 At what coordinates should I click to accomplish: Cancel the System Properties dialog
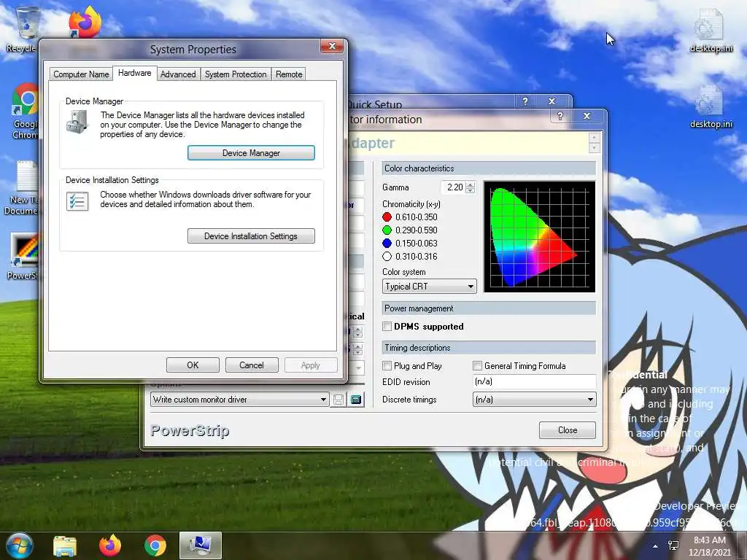pyautogui.click(x=252, y=365)
